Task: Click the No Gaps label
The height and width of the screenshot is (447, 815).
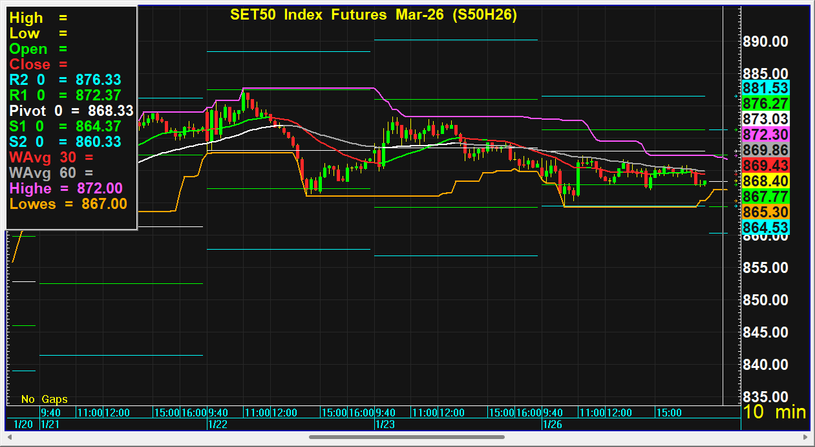Action: click(x=45, y=398)
